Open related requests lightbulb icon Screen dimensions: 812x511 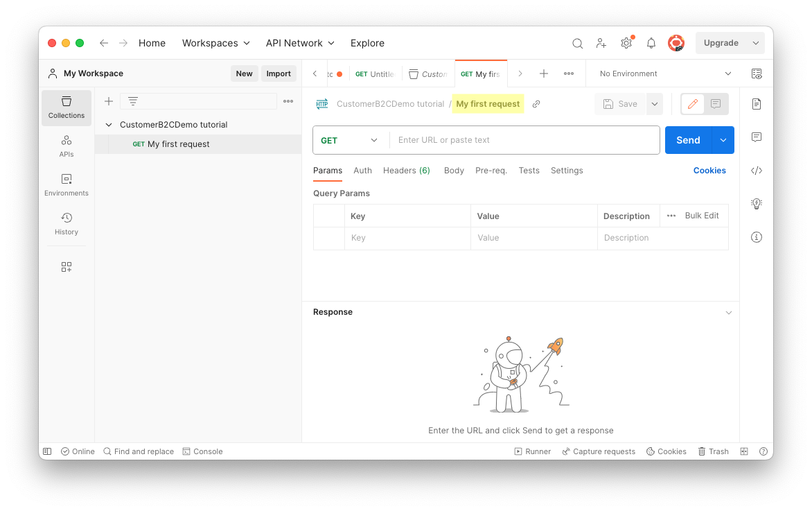pos(757,204)
